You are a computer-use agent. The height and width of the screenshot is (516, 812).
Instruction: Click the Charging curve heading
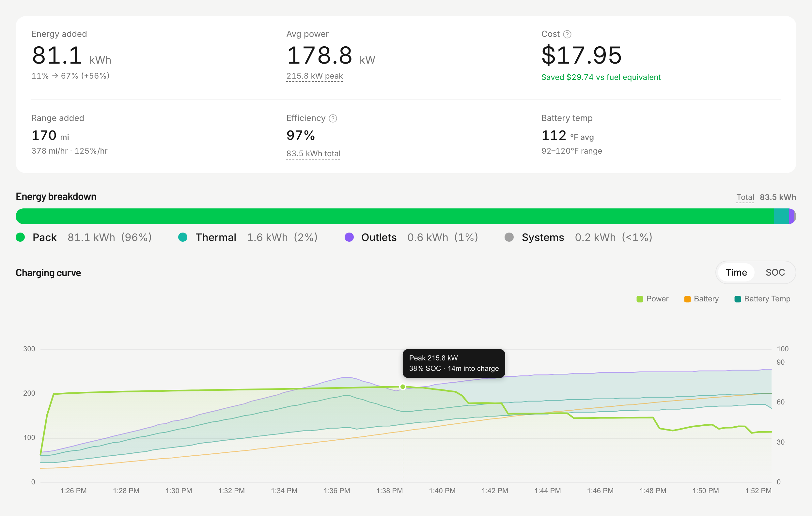[48, 273]
